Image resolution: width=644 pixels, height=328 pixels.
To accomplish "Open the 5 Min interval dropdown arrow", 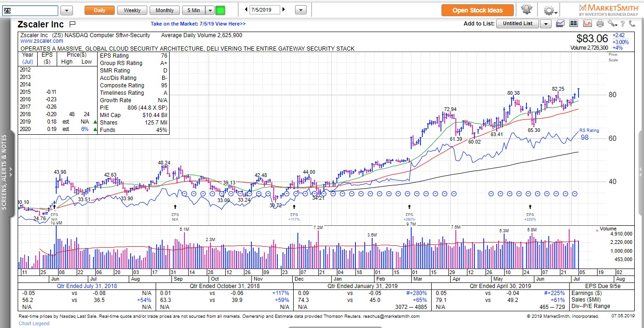I will [x=210, y=10].
